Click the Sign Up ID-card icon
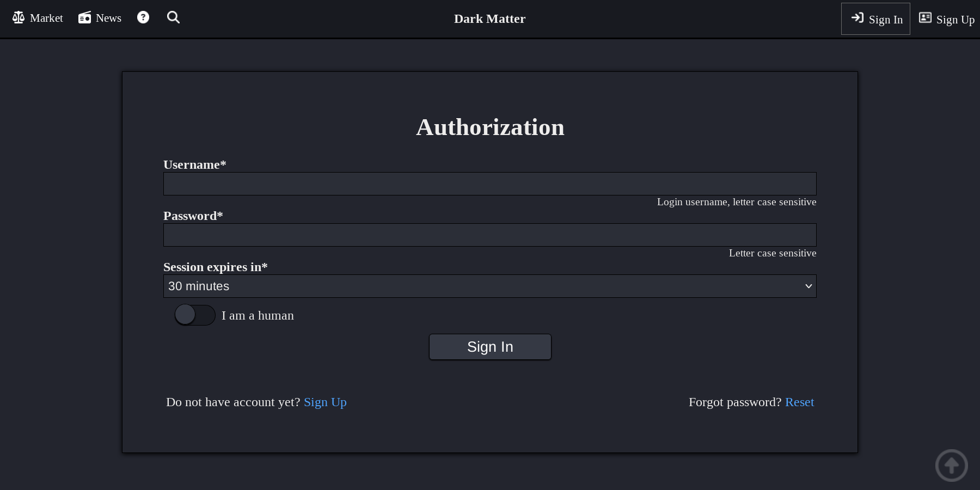 (x=925, y=17)
